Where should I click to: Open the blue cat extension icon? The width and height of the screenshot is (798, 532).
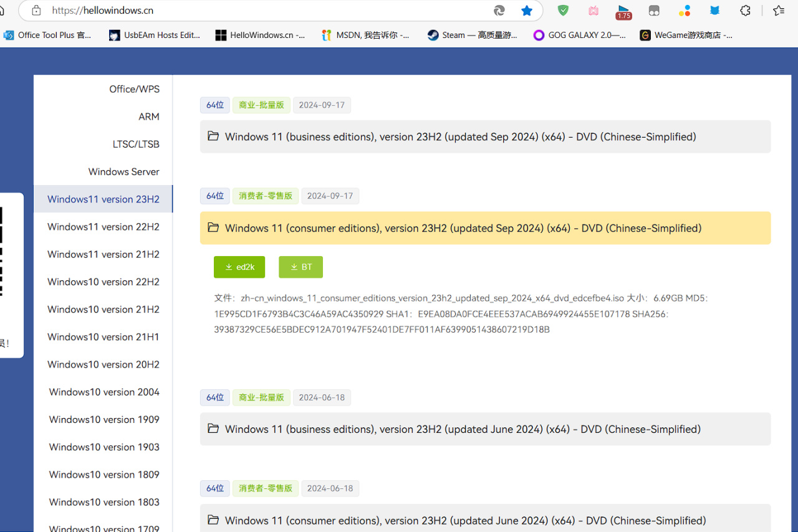pos(715,10)
